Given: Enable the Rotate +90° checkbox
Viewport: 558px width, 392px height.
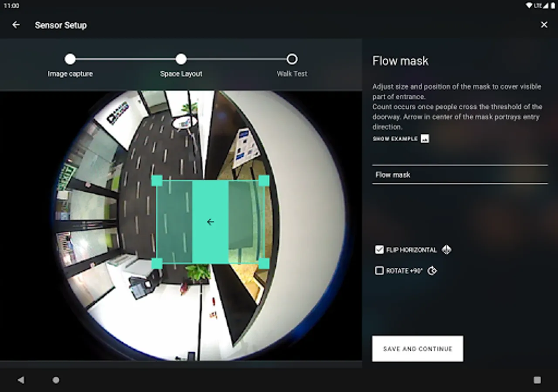Looking at the screenshot, I should (x=379, y=271).
